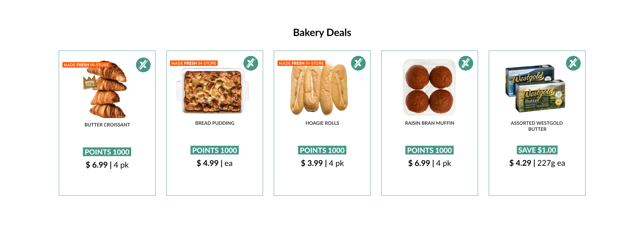
Task: Click Made Fresh In-Store tag on Butter Croissant
Action: [86, 65]
